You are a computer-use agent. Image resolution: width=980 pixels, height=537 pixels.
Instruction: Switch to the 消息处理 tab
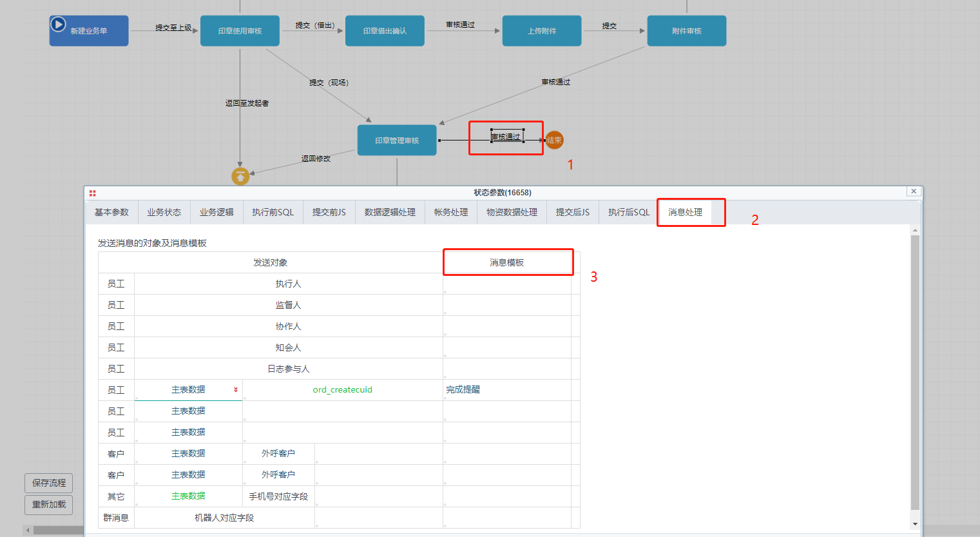(x=685, y=212)
